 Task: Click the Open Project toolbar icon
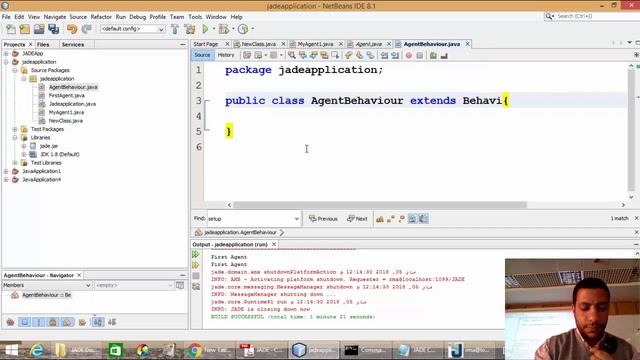click(39, 29)
